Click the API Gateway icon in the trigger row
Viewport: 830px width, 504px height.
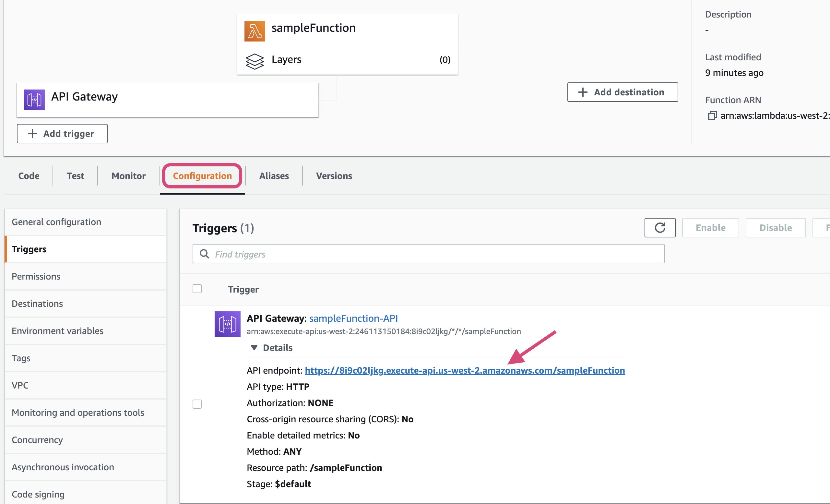click(227, 324)
